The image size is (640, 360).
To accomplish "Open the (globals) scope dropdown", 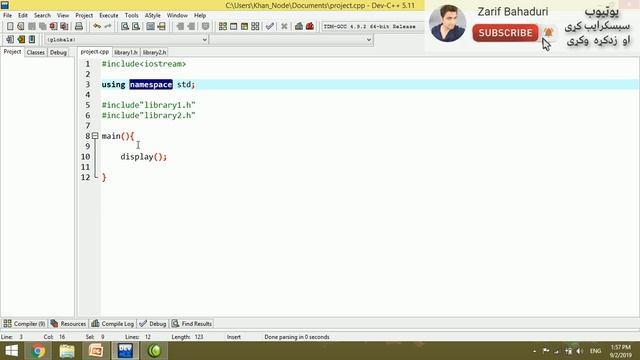I will pyautogui.click(x=127, y=40).
